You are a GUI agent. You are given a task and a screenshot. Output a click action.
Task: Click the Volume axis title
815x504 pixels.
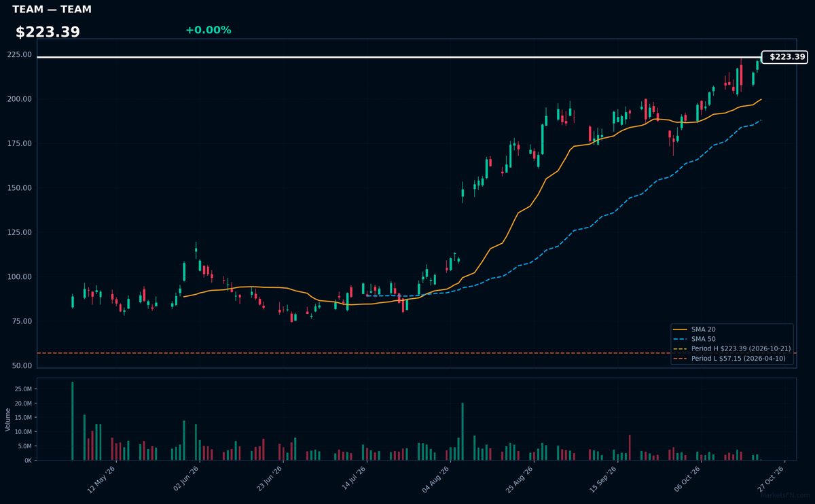tap(7, 419)
